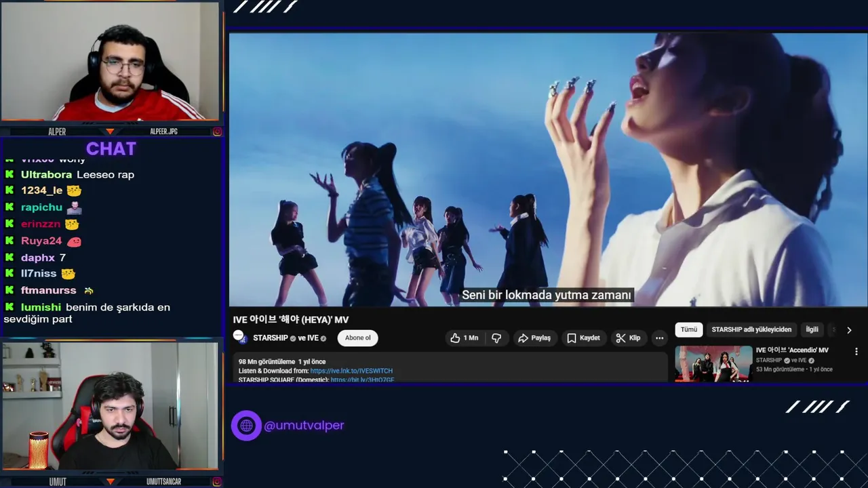
Task: Click Instagram icon next to UMUTTSANCAR
Action: tap(217, 482)
